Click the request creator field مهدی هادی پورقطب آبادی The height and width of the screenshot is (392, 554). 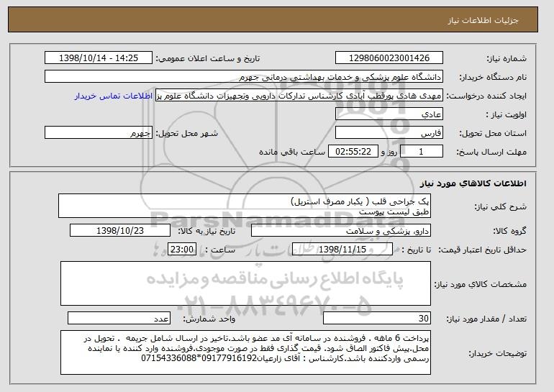pyautogui.click(x=299, y=96)
